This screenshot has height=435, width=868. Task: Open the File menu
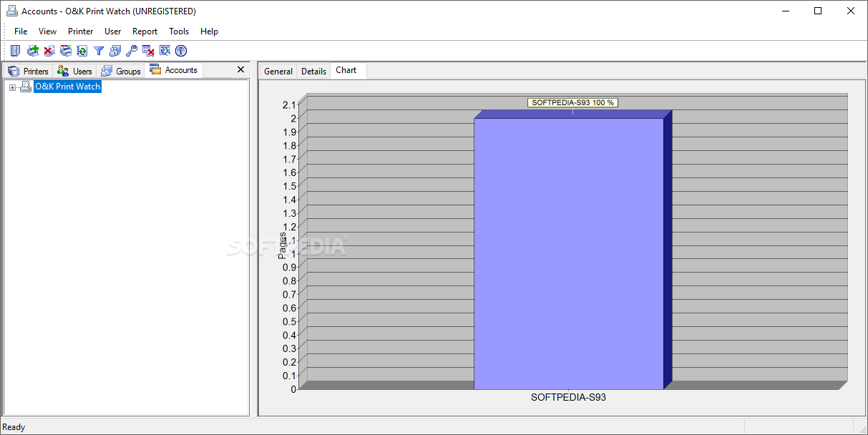(21, 31)
